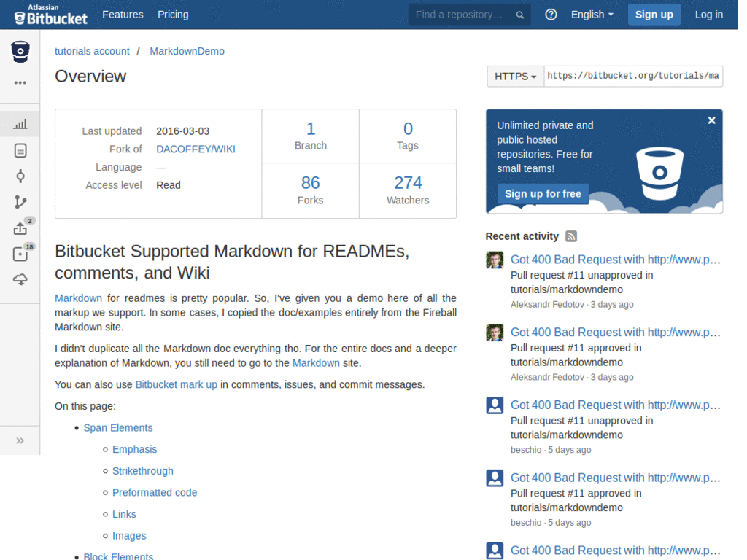Open the HTTPS protocol dropdown
747x560 pixels.
coord(515,76)
